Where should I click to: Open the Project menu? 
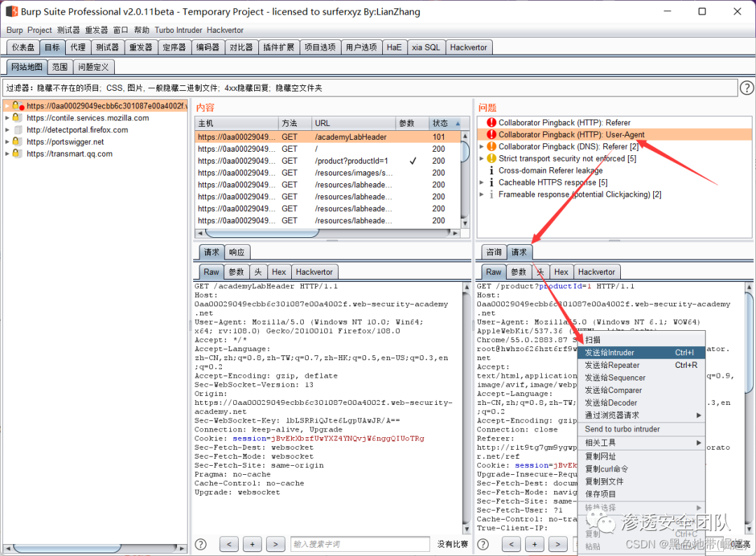(39, 30)
